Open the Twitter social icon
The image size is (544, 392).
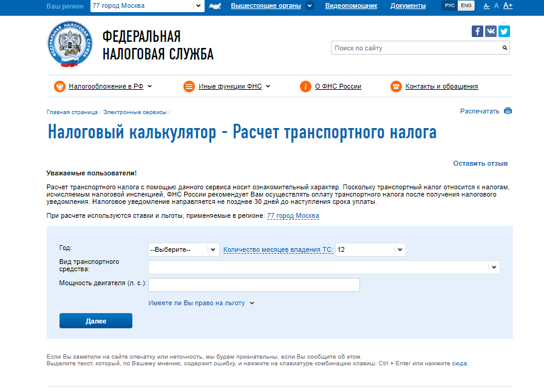pyautogui.click(x=504, y=32)
